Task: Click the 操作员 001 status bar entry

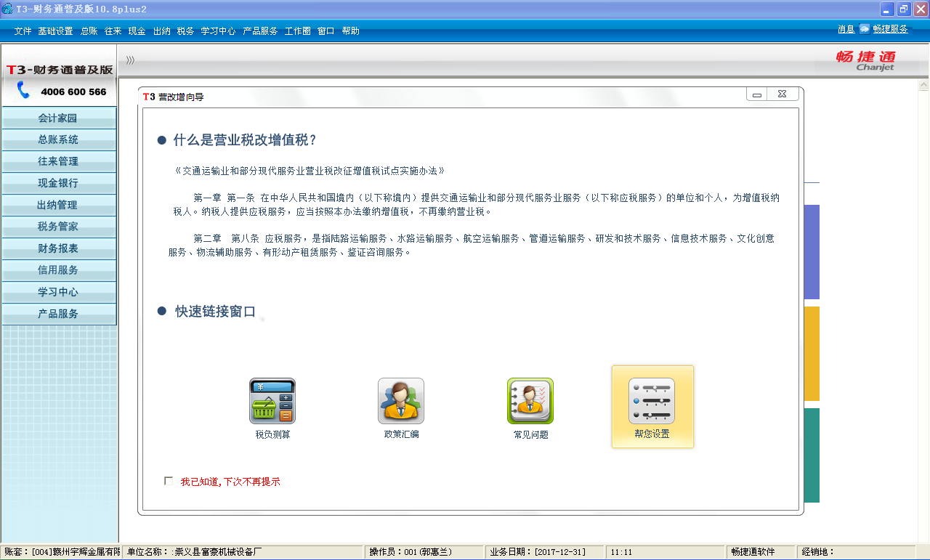Action: pos(425,552)
